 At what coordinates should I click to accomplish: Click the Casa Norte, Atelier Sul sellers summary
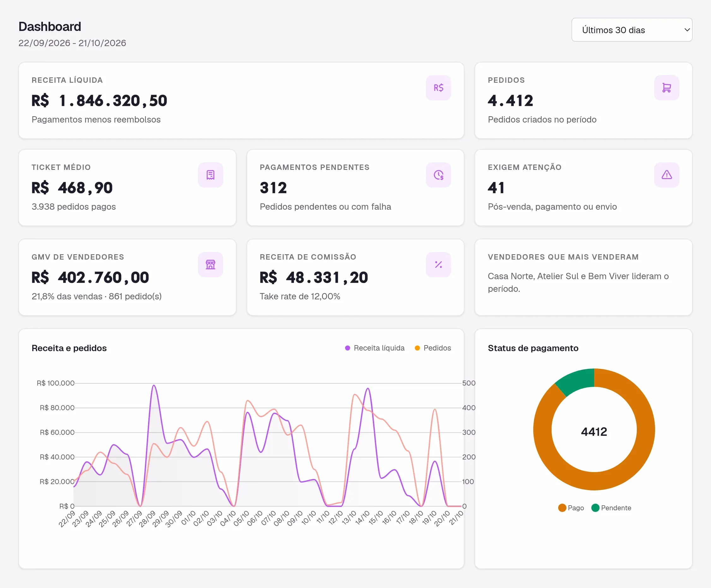(x=578, y=283)
